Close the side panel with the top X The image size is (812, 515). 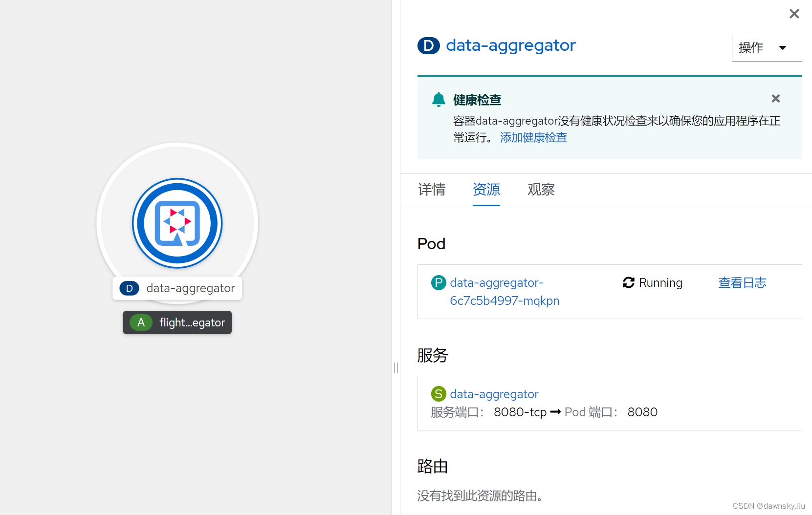(794, 14)
